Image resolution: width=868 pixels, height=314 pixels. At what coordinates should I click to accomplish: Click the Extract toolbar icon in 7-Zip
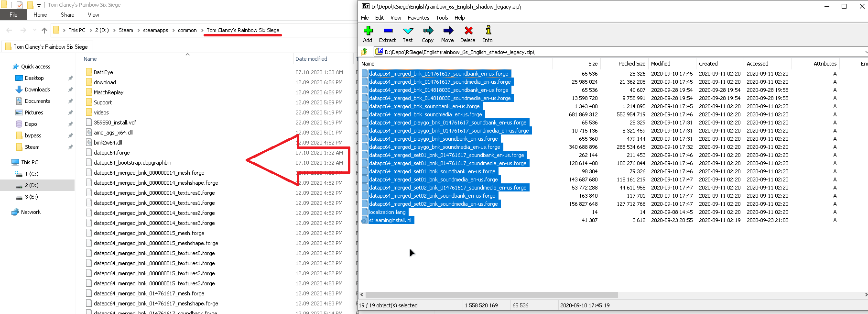coord(387,34)
